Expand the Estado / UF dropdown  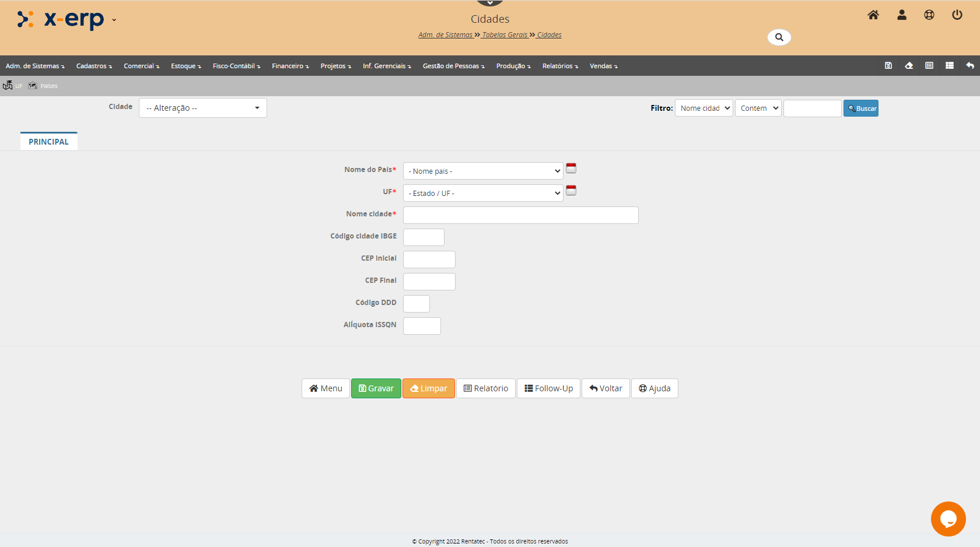(x=483, y=193)
